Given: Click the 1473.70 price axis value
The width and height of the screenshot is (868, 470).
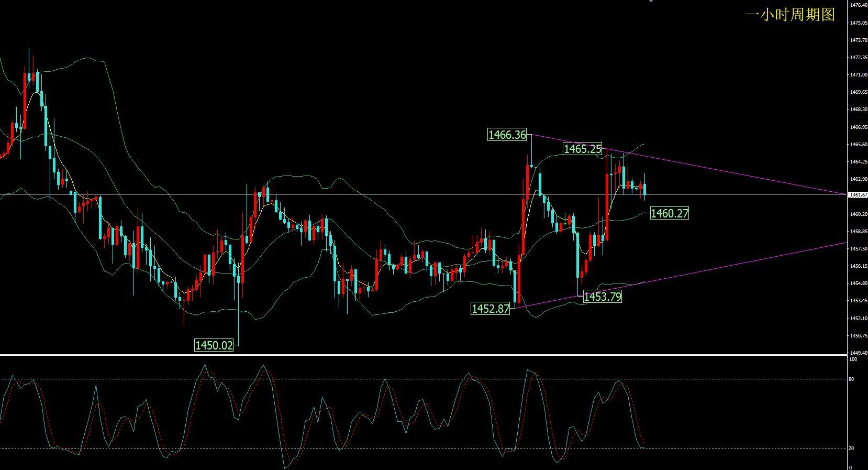Looking at the screenshot, I should coord(859,40).
